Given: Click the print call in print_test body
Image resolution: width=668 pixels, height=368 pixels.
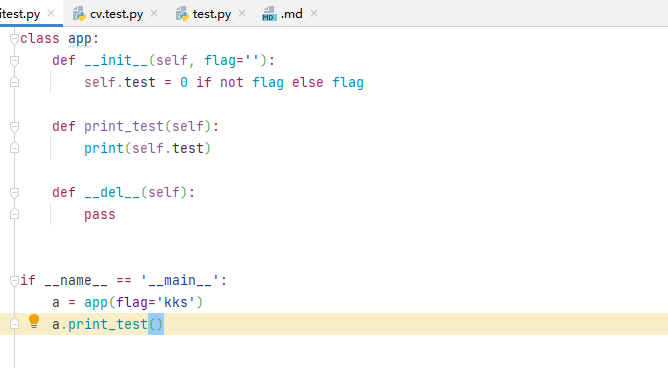Looking at the screenshot, I should pos(104,148).
